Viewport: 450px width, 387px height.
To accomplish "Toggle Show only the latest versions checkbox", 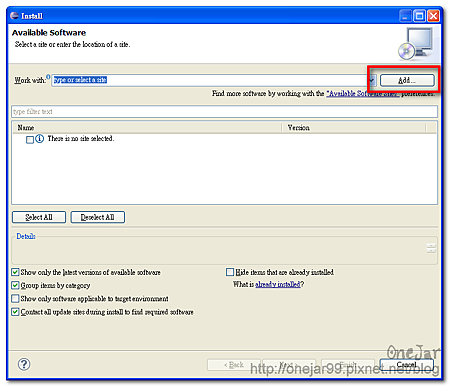I will tap(15, 272).
